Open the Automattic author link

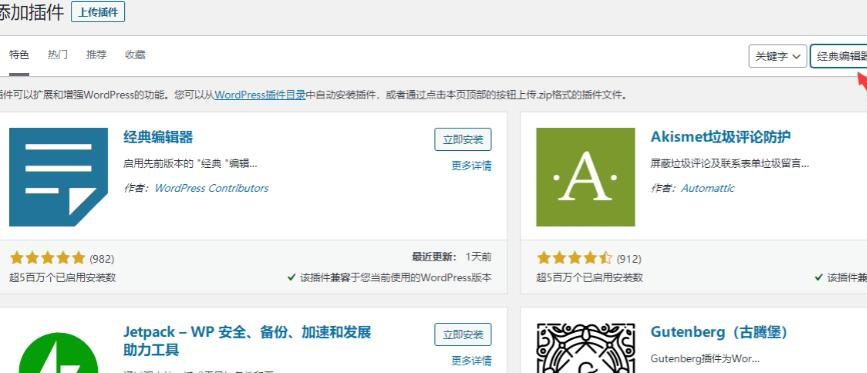[708, 188]
